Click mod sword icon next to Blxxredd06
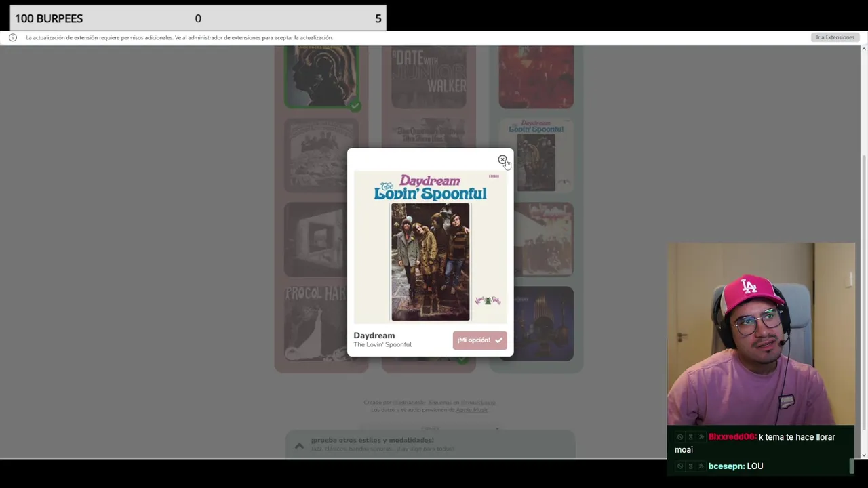Image resolution: width=868 pixels, height=488 pixels. tap(701, 437)
